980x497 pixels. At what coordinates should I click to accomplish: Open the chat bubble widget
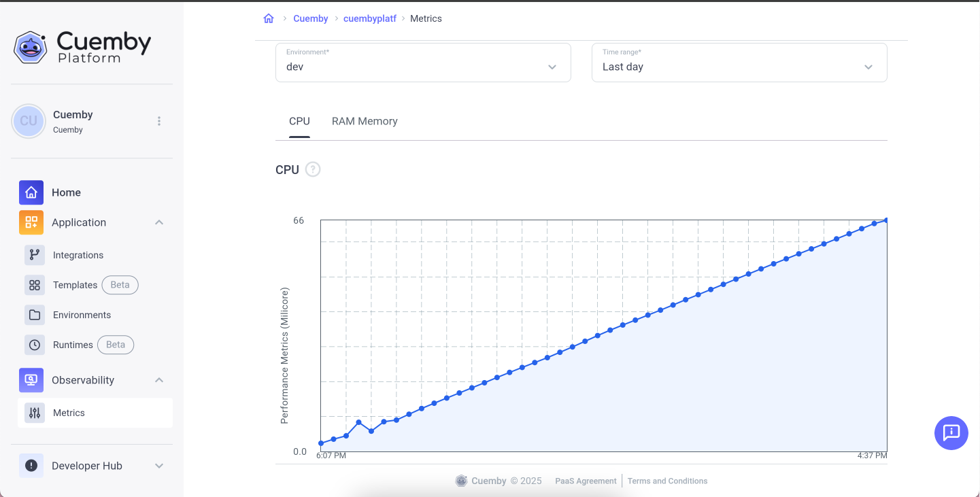(x=951, y=433)
